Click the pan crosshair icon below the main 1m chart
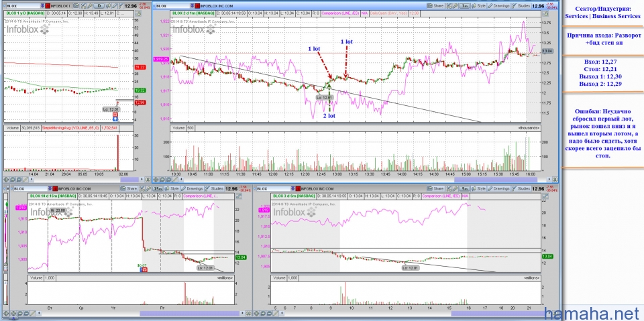Screen dimensions: 644x321 [x=155, y=180]
